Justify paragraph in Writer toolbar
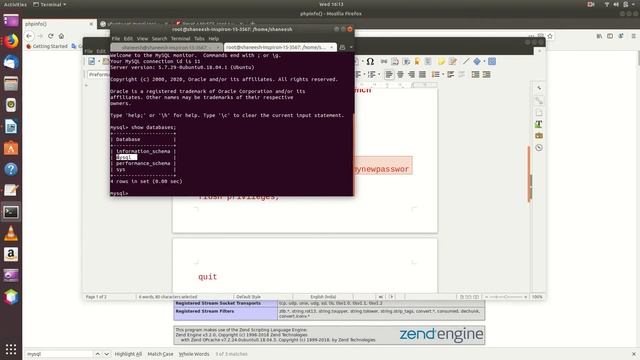This screenshot has height=360, width=640. click(422, 74)
